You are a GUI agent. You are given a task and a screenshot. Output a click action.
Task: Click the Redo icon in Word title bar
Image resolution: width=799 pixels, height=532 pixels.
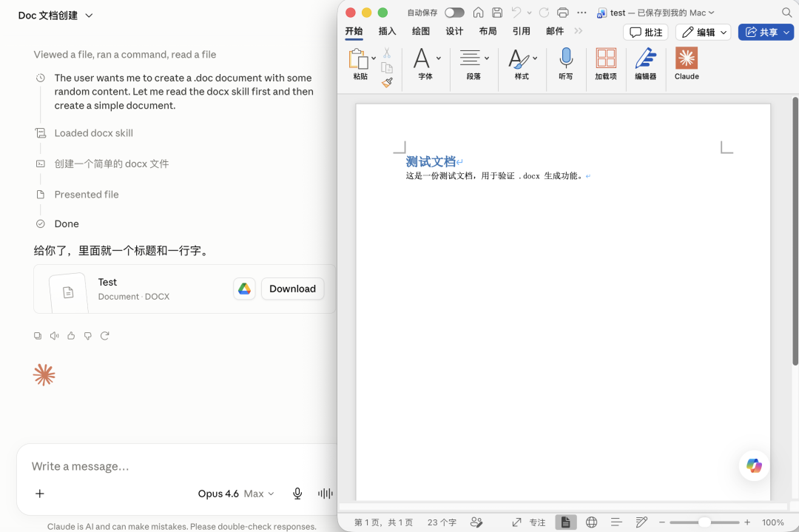pyautogui.click(x=544, y=13)
